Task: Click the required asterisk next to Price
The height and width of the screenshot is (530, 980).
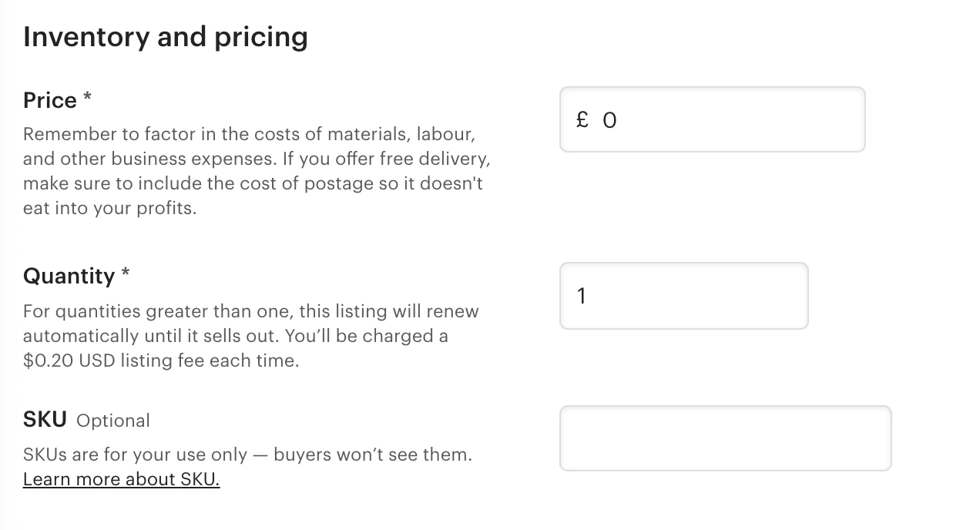Action: pyautogui.click(x=87, y=98)
